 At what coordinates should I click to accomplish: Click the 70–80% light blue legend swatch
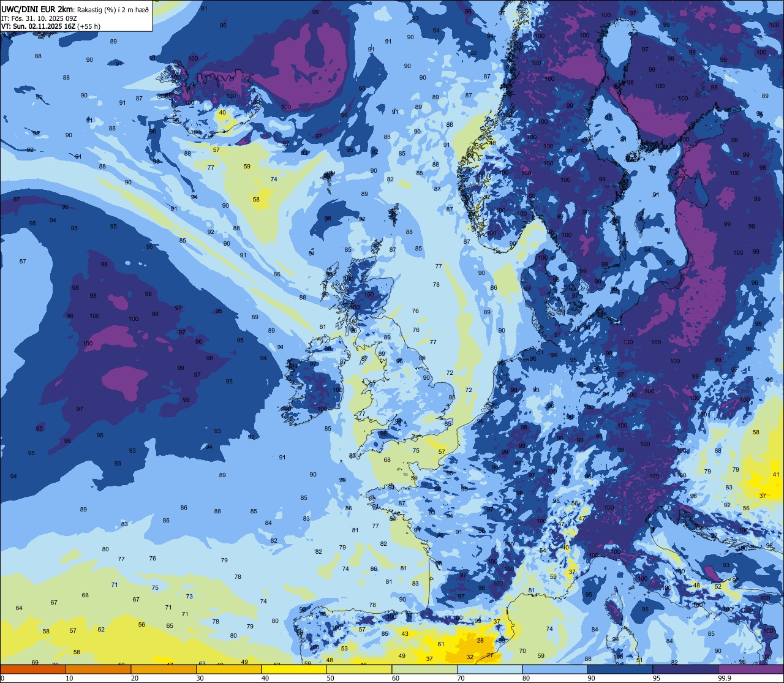click(x=489, y=669)
